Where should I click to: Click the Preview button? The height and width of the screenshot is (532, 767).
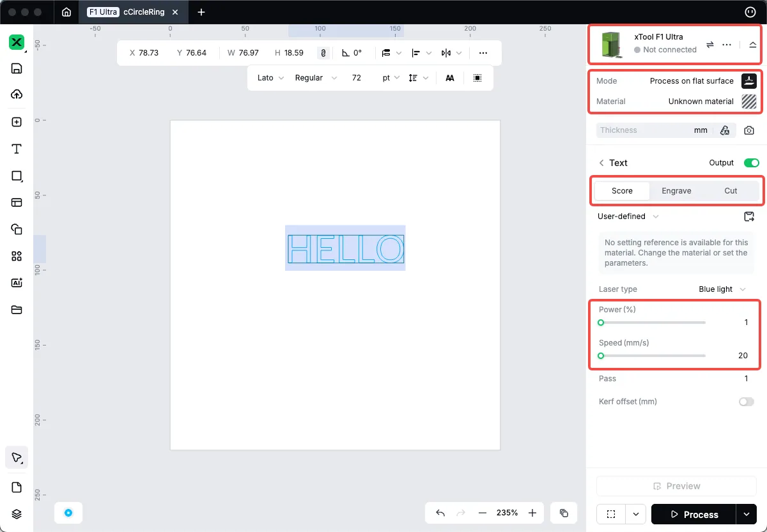point(676,486)
